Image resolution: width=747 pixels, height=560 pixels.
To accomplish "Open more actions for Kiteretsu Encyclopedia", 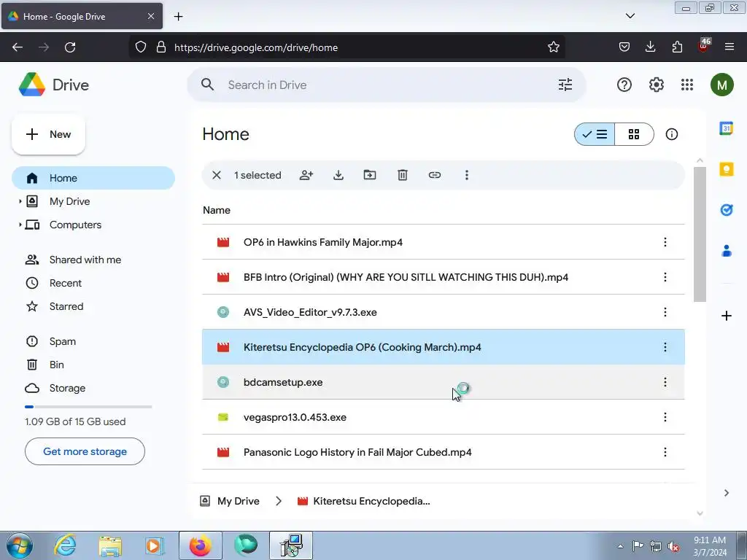I will pyautogui.click(x=665, y=347).
